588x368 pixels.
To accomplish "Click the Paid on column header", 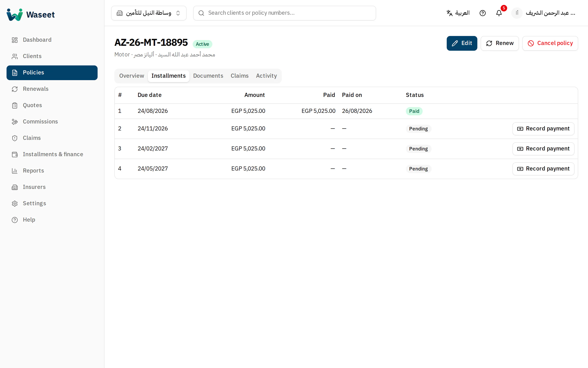I will coord(352,95).
